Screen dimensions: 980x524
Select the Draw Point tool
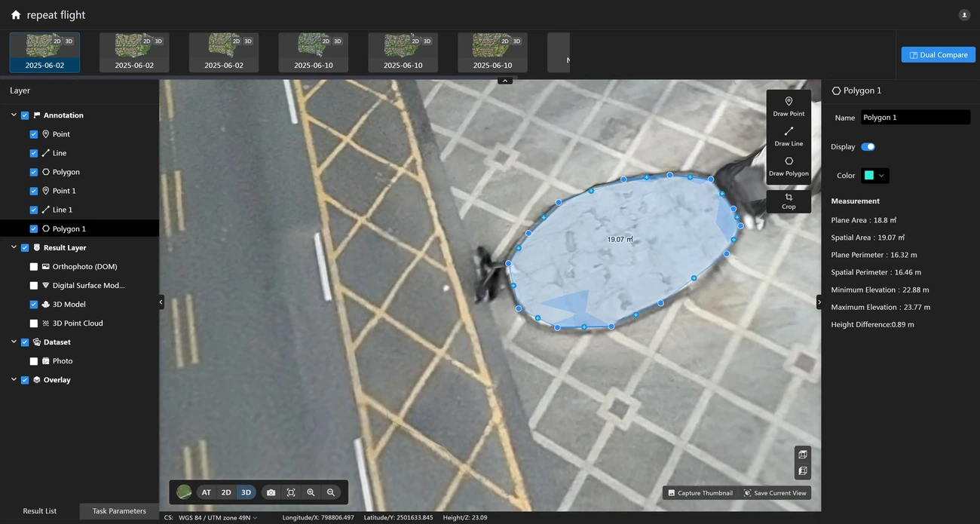[789, 106]
